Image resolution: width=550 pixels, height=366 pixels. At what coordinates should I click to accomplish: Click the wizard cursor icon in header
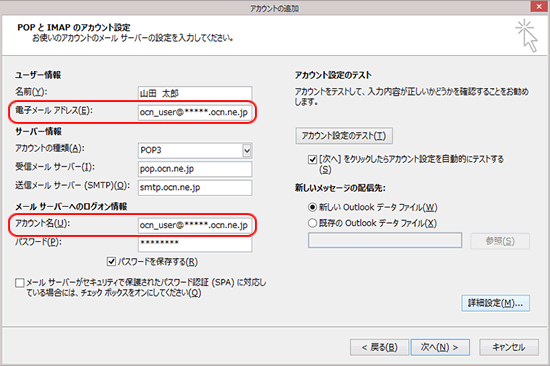[x=527, y=36]
